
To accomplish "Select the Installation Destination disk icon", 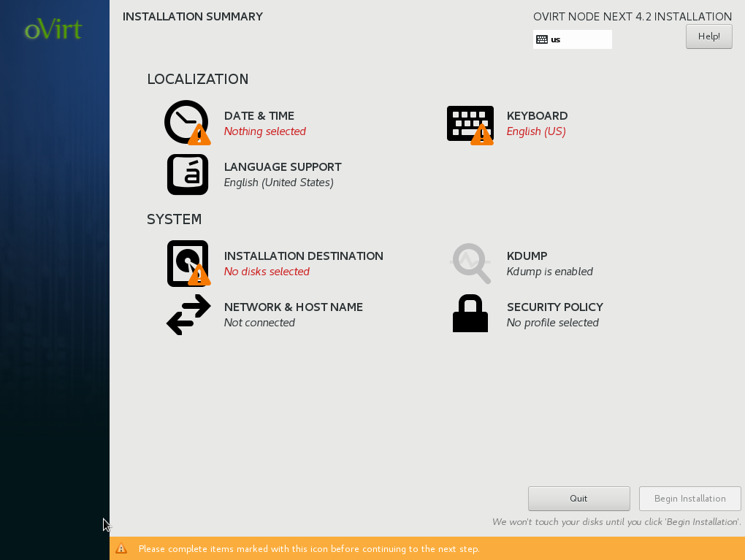I will [x=188, y=263].
